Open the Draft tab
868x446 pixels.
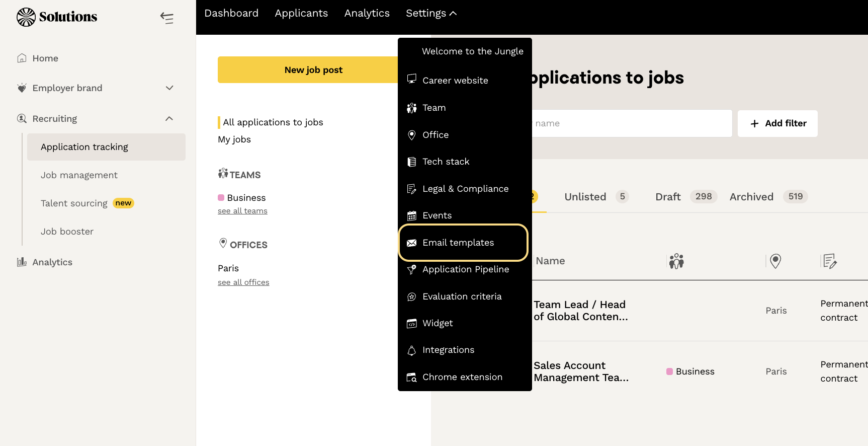[668, 197]
